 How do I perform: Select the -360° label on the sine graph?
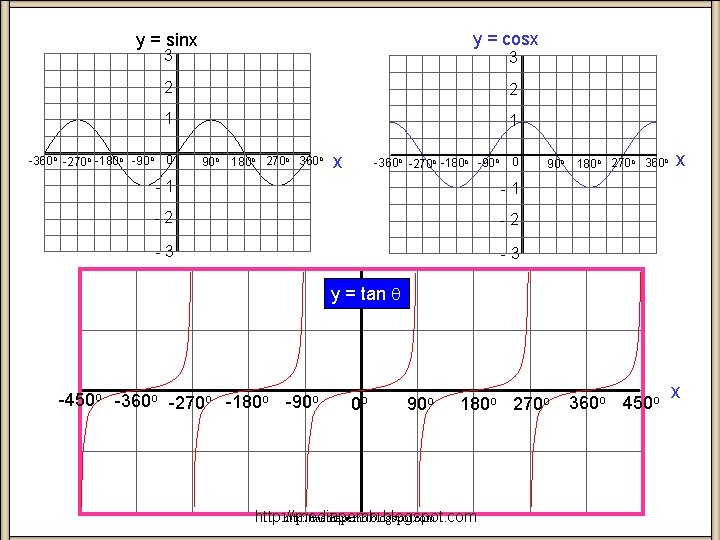(43, 161)
